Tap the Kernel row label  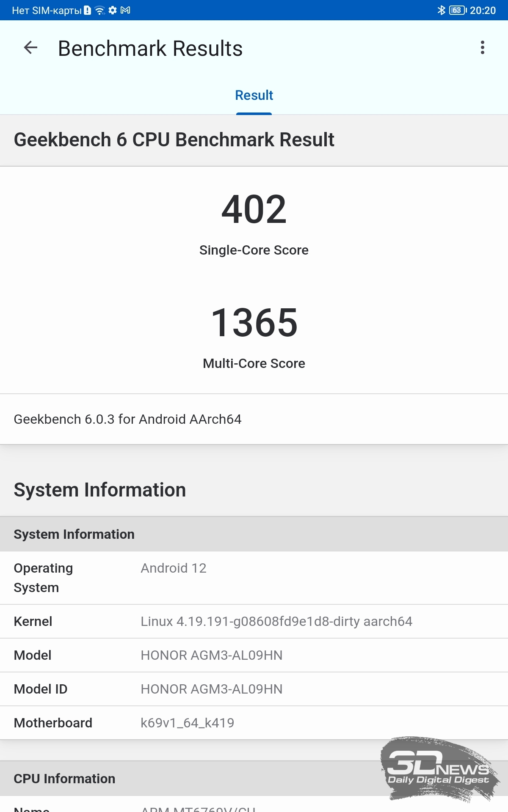[x=33, y=621]
